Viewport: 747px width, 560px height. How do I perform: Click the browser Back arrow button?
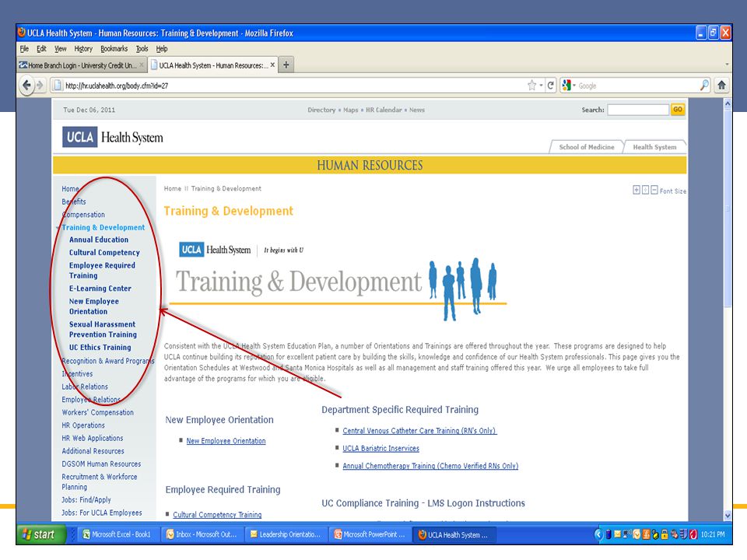pyautogui.click(x=26, y=86)
